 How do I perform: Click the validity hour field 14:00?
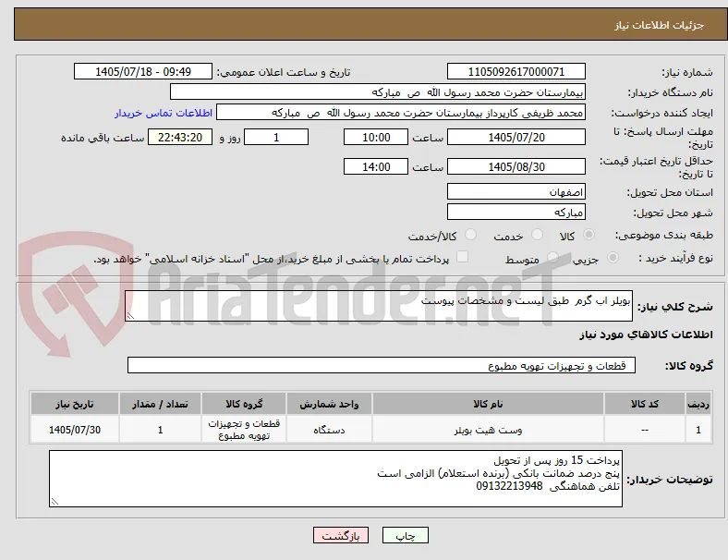pos(376,166)
